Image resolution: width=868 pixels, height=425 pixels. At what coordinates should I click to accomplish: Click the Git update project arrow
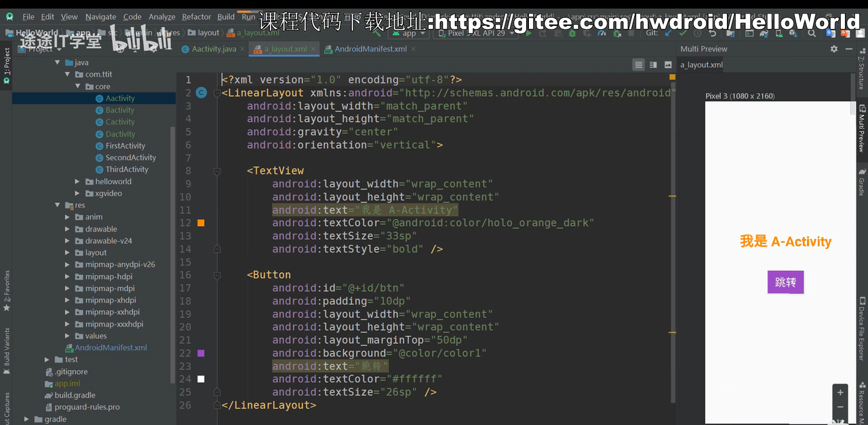pos(669,33)
